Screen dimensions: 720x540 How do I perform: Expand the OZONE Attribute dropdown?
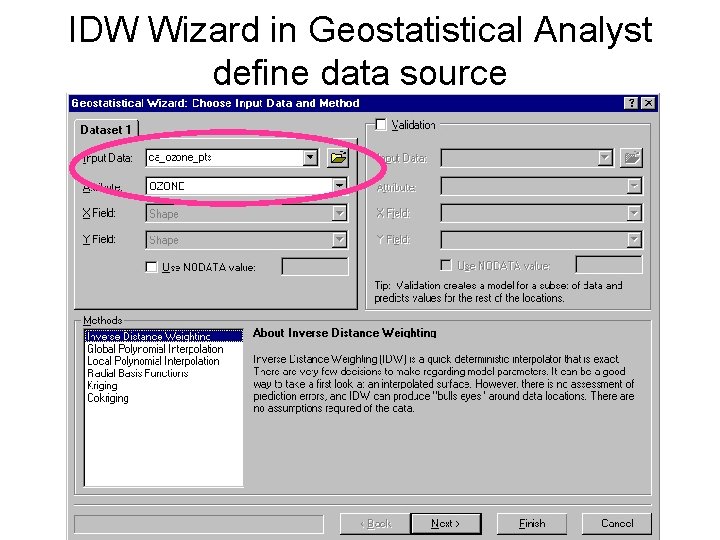click(339, 186)
